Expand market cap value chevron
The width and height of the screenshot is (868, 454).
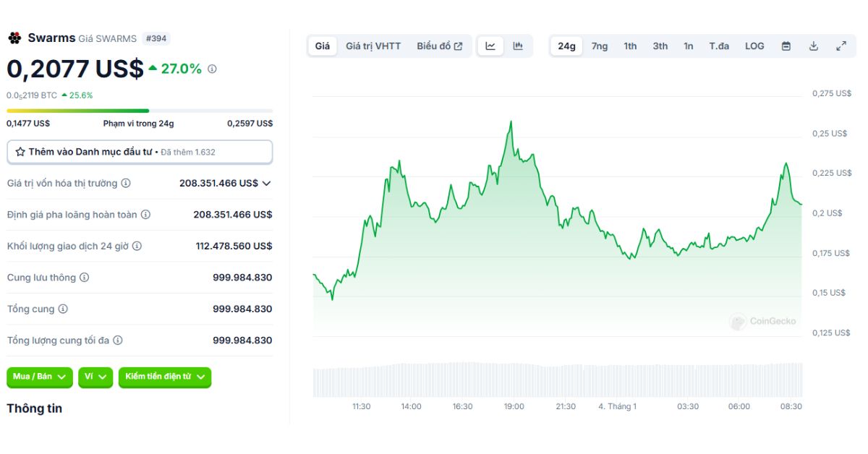[266, 184]
